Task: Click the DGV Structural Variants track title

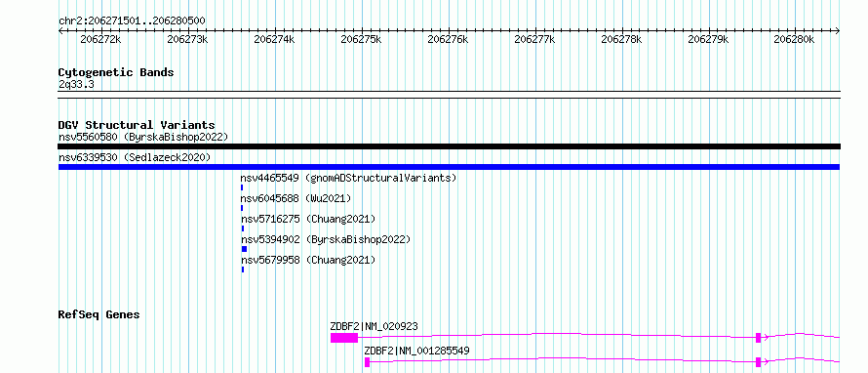Action: click(137, 125)
